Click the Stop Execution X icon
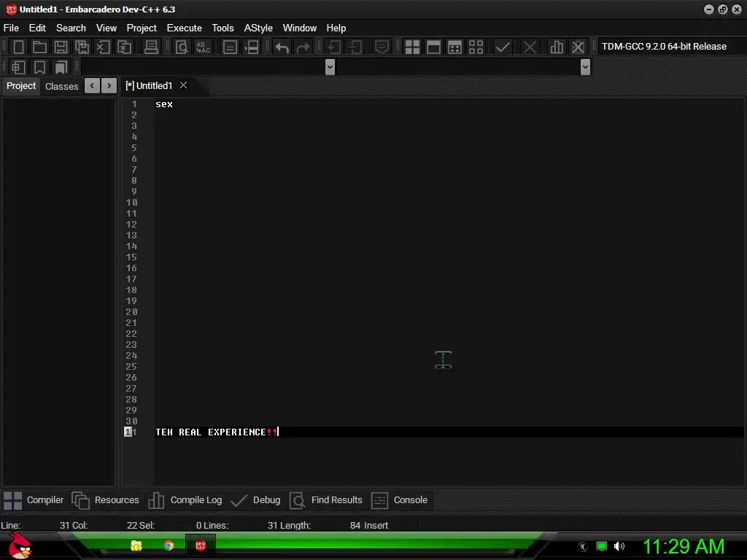Screen dimensions: 747x560 click(x=530, y=47)
